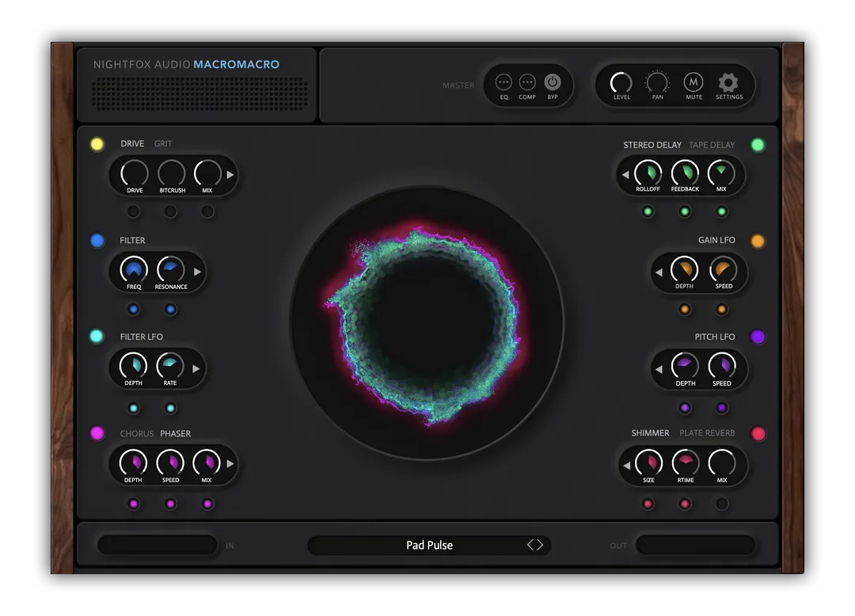Click the BITCRUSH knob in the Drive module
855x616 pixels.
point(170,173)
